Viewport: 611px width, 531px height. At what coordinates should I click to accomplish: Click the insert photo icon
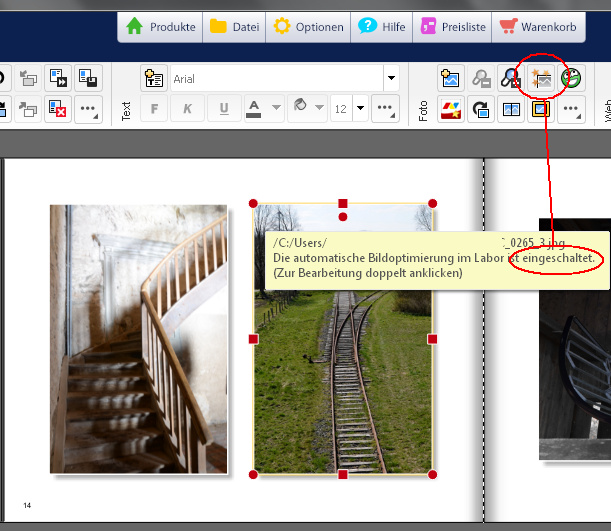(450, 78)
